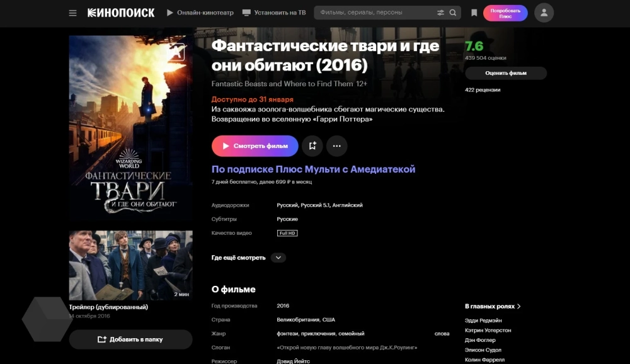Open the three-dots more options button
Screen dimensions: 630x364
(336, 146)
